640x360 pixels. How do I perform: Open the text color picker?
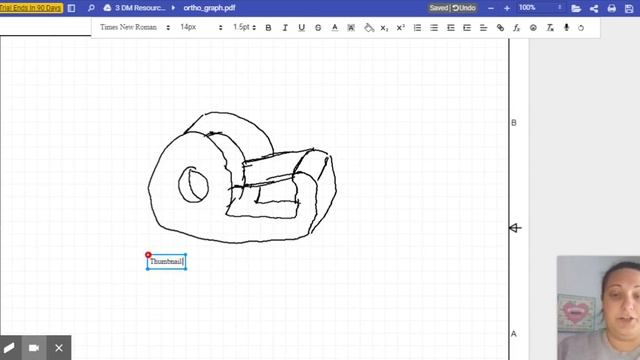tap(335, 28)
